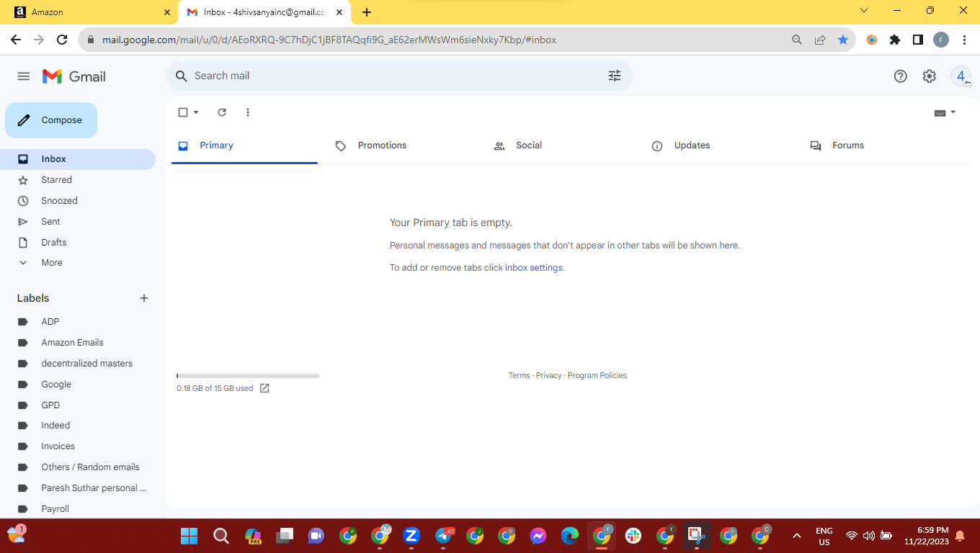Viewport: 980px width, 553px height.
Task: Open the Drafts folder
Action: click(x=78, y=243)
